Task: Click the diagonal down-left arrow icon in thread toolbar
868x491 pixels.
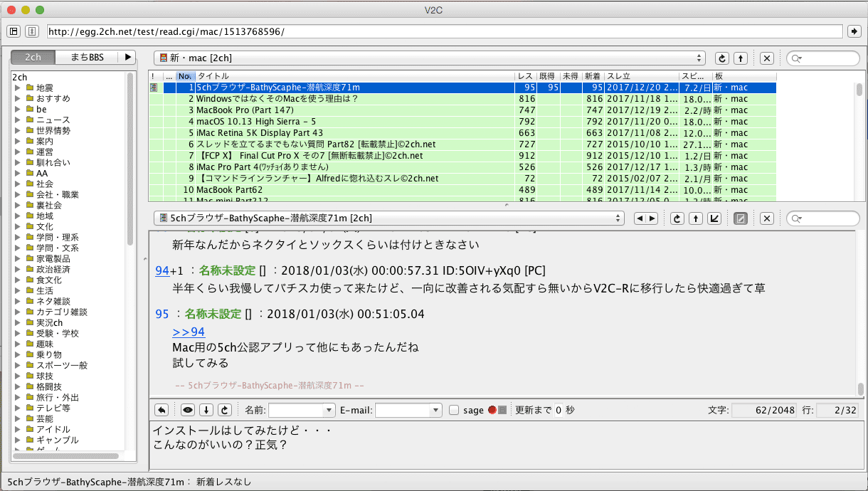Action: pos(715,218)
